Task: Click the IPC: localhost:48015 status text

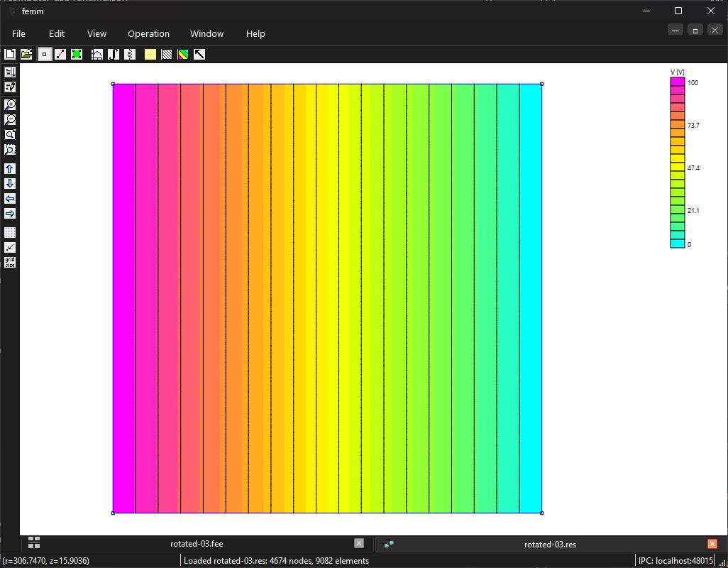Action: (675, 561)
